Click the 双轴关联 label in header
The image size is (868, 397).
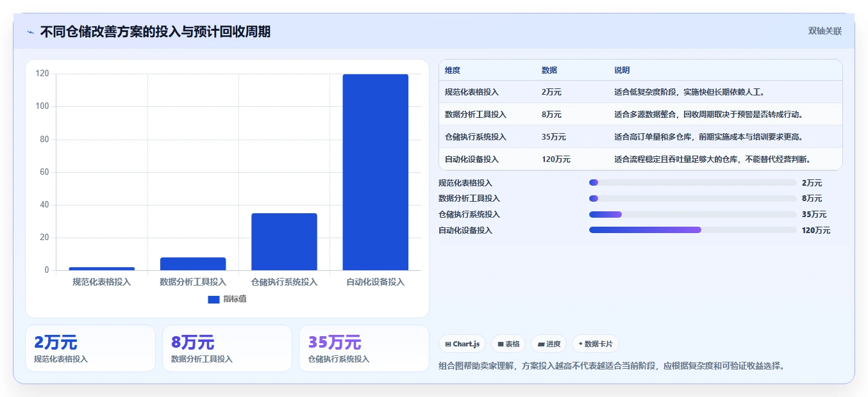pos(824,31)
